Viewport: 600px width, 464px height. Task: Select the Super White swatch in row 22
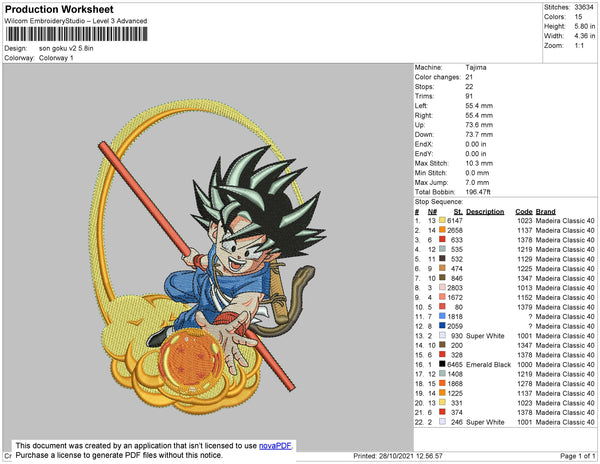pyautogui.click(x=442, y=422)
